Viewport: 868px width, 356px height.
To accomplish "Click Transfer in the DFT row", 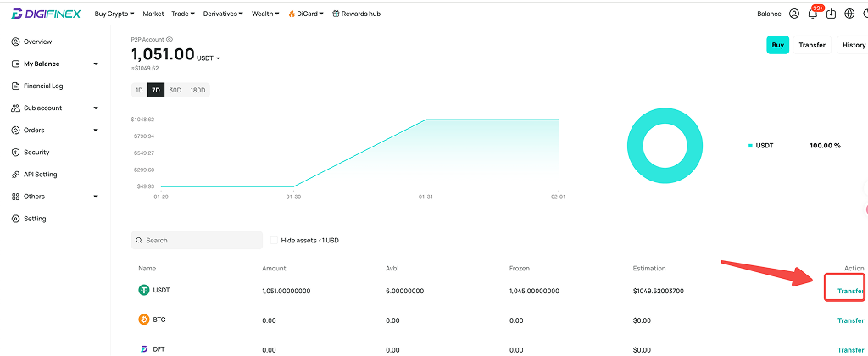I will click(850, 350).
